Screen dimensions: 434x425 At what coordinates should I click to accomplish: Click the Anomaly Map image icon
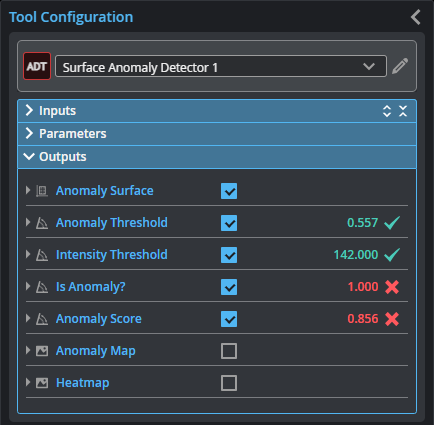click(42, 351)
